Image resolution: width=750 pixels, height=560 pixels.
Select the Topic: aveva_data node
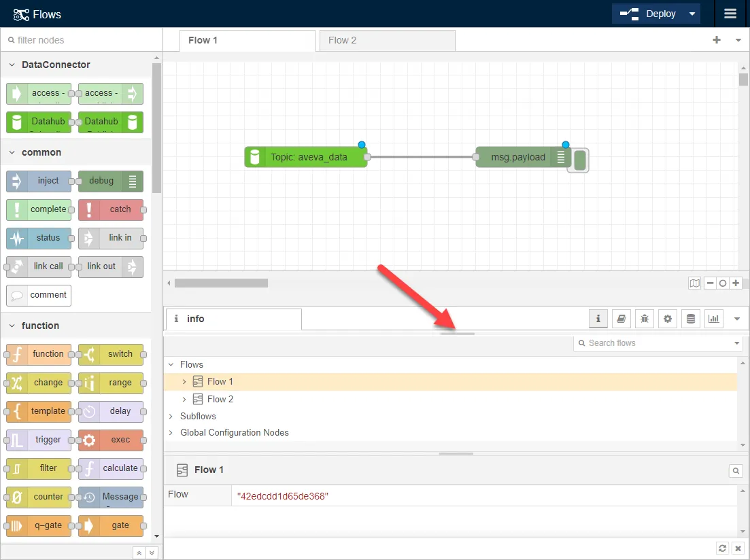pos(306,157)
